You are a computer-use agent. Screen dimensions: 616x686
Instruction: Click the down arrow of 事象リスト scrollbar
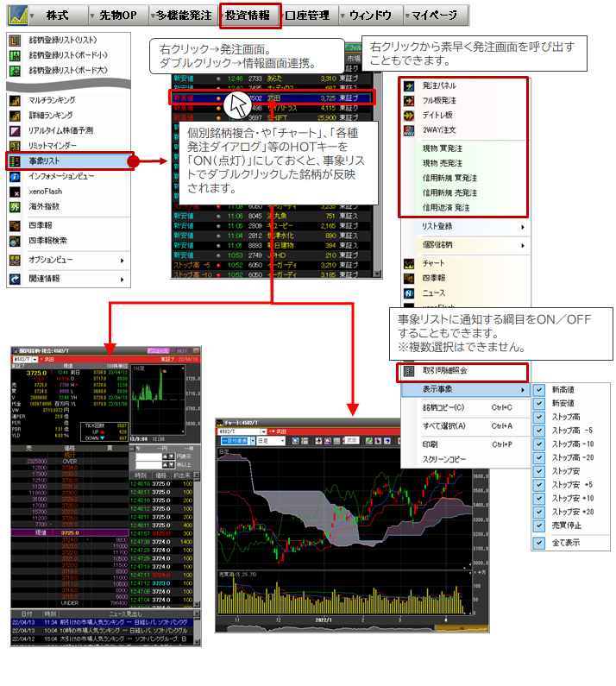click(378, 274)
